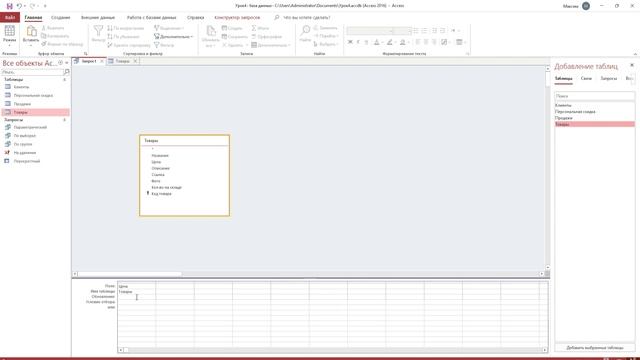Click По возрастанию sort ascending
Screen dimensions: 640x360
(x=126, y=28)
